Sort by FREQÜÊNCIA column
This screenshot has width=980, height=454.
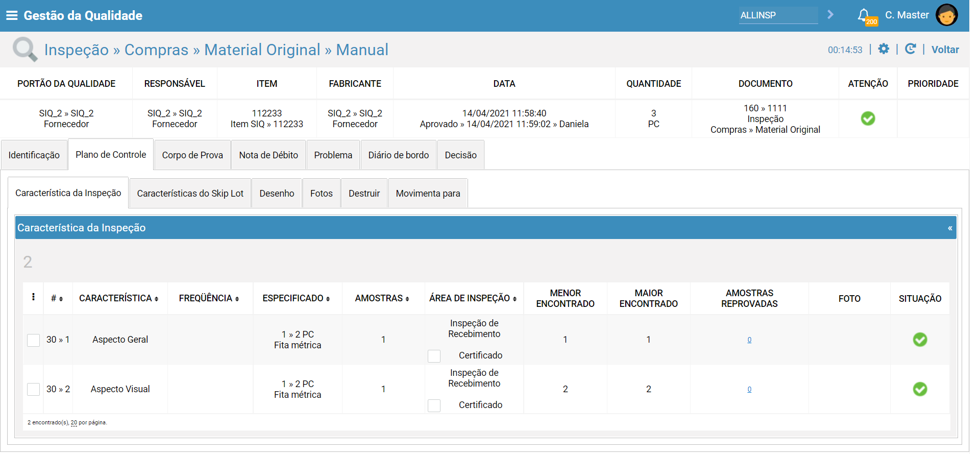tap(209, 298)
